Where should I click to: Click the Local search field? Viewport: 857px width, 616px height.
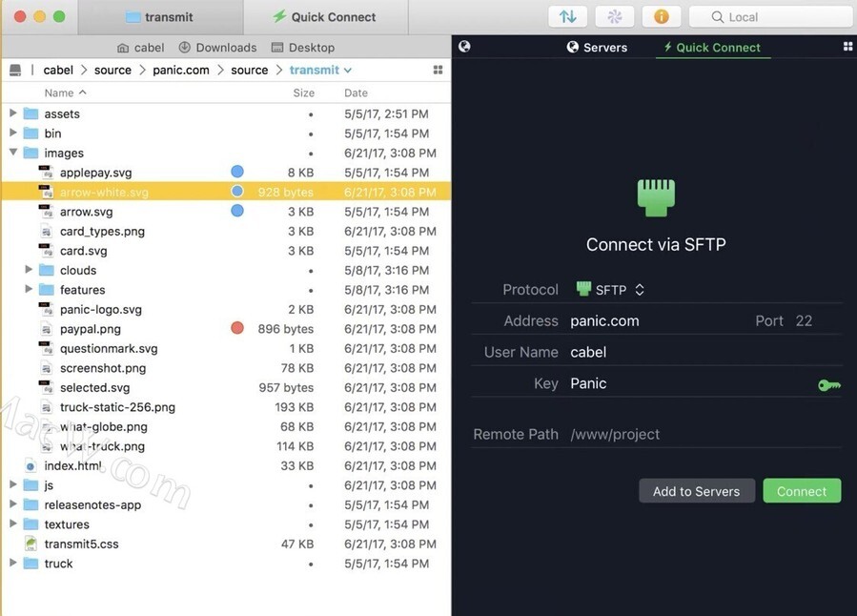[772, 16]
